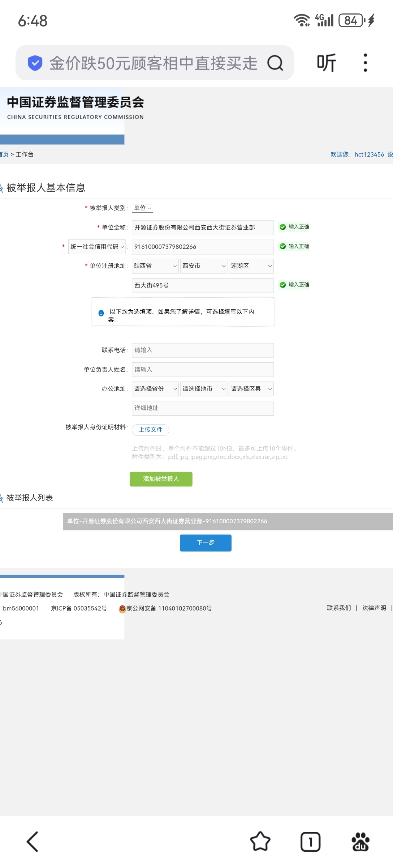Tap the police badge icon beside 京公网安备
Image resolution: width=393 pixels, height=868 pixels.
122,609
